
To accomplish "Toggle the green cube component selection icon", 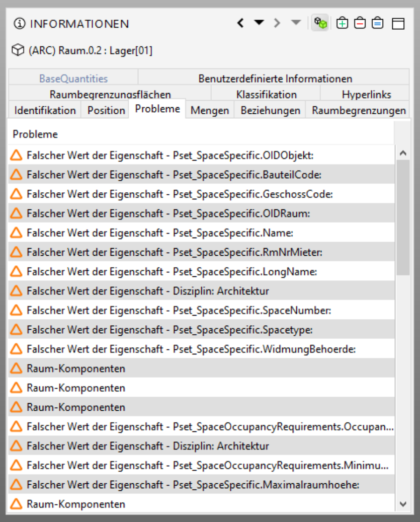I will (320, 23).
